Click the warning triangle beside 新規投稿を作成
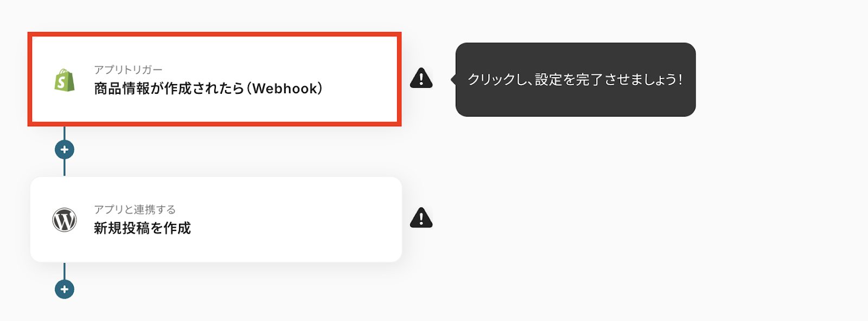 [x=421, y=217]
